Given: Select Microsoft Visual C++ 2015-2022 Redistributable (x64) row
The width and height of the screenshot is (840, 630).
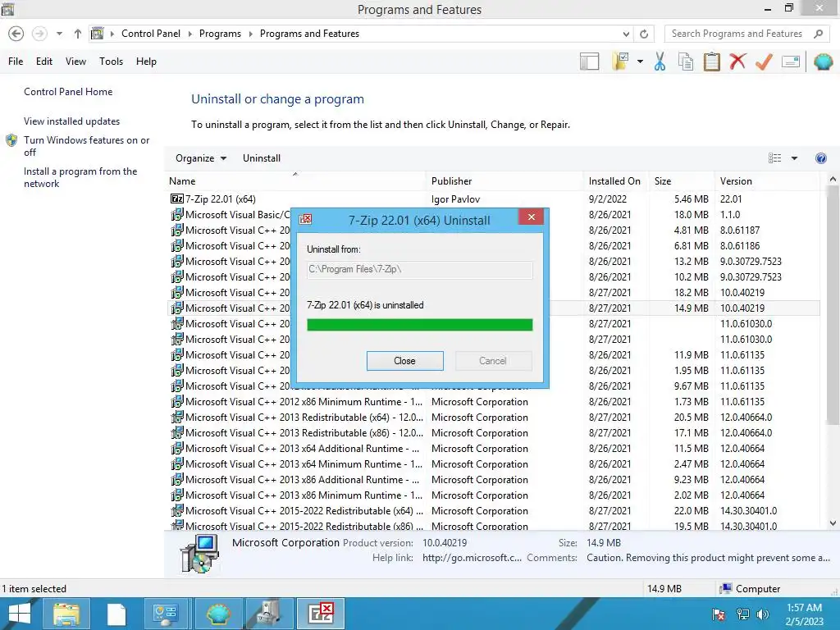Looking at the screenshot, I should [493, 511].
